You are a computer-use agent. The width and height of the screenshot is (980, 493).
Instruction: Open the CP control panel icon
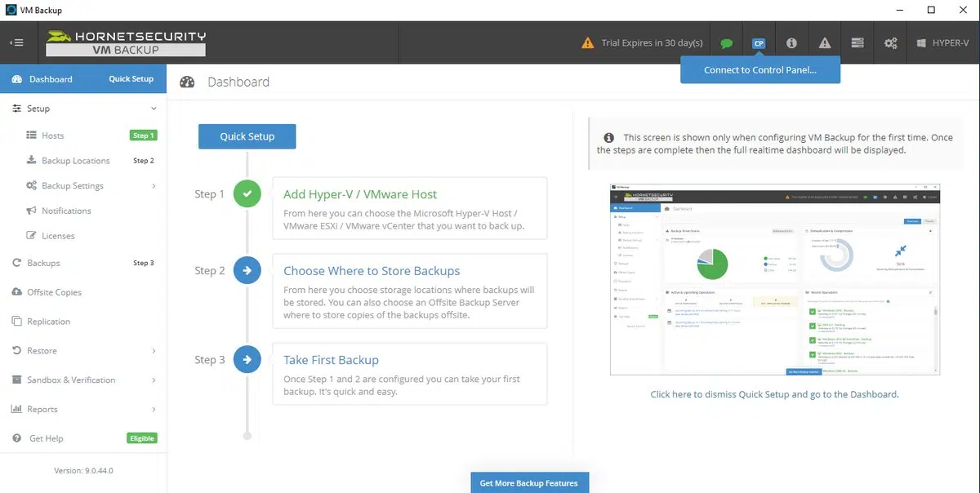(759, 43)
